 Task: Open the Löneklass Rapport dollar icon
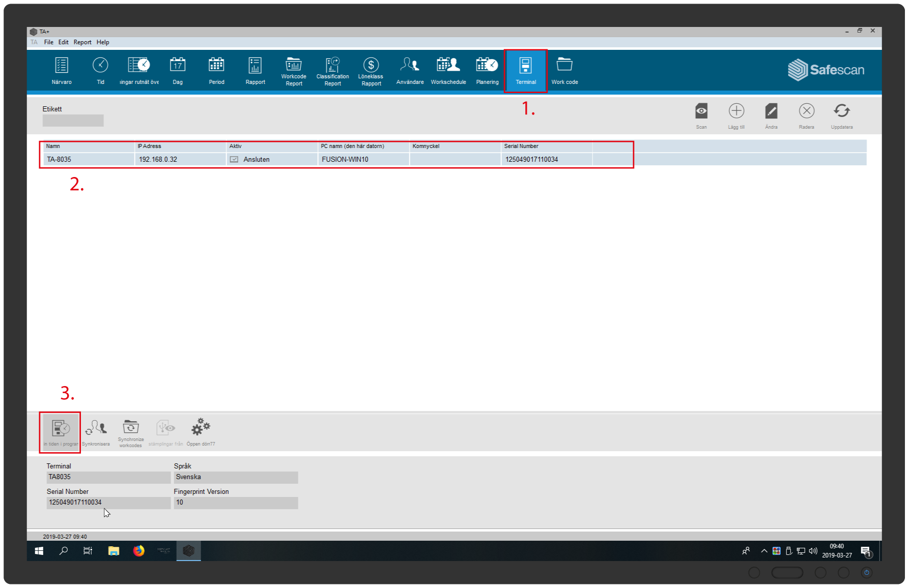(371, 71)
